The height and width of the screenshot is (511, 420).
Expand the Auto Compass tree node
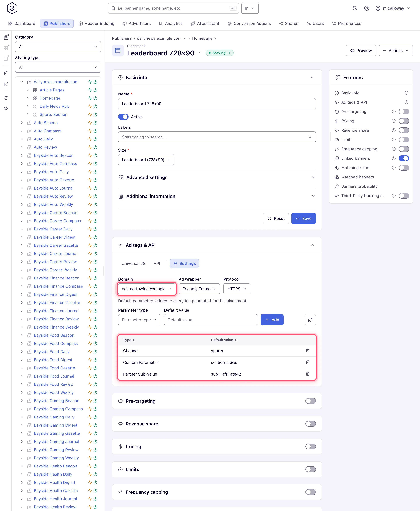click(x=22, y=131)
